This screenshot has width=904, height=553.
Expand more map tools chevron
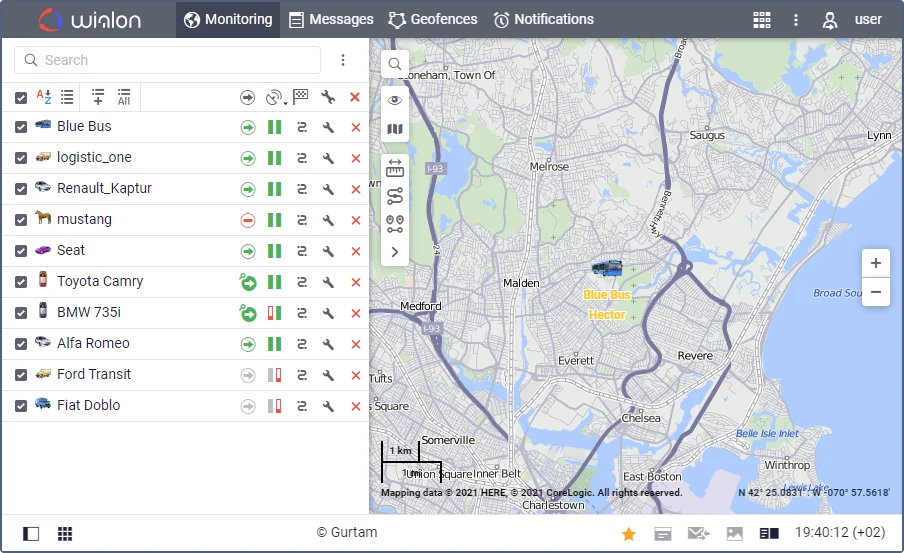[395, 252]
